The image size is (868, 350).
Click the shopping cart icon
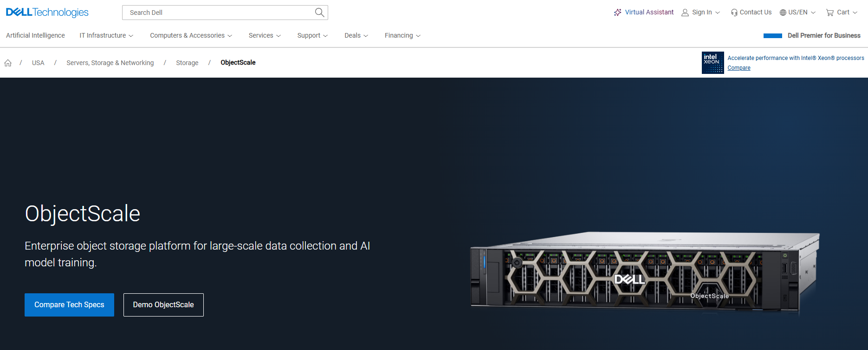830,13
